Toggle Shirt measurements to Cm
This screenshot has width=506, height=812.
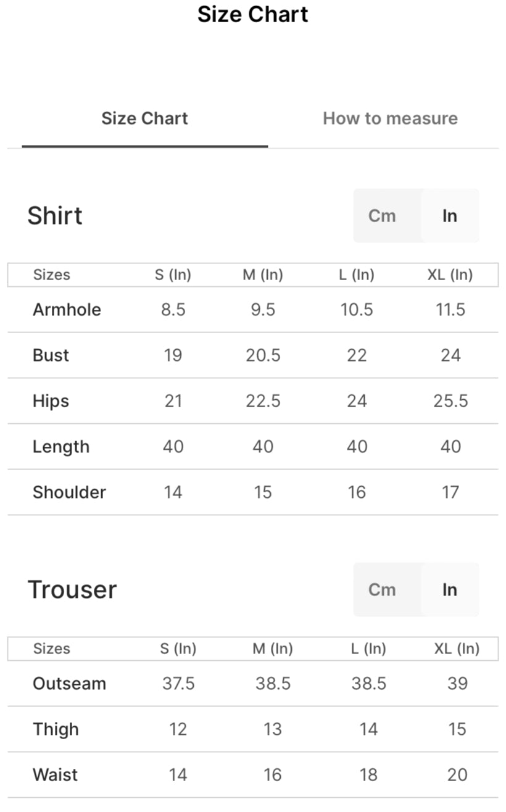(382, 215)
